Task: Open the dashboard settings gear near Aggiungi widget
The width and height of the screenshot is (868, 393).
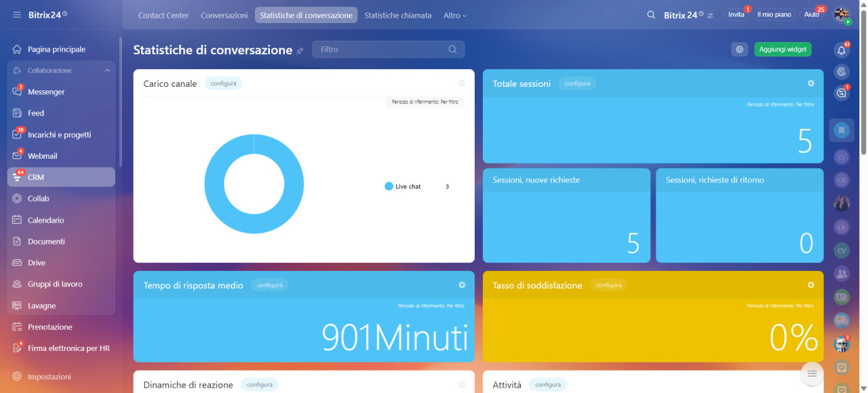Action: click(739, 50)
